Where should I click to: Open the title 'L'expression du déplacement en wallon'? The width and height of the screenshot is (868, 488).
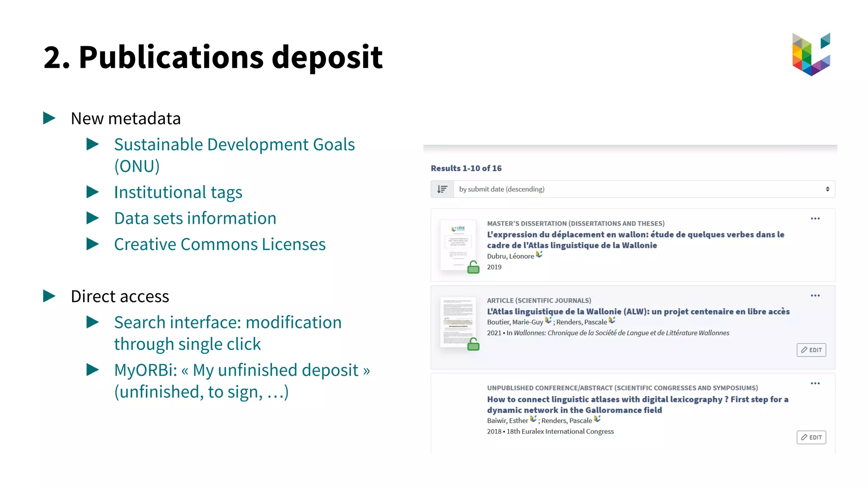point(635,240)
